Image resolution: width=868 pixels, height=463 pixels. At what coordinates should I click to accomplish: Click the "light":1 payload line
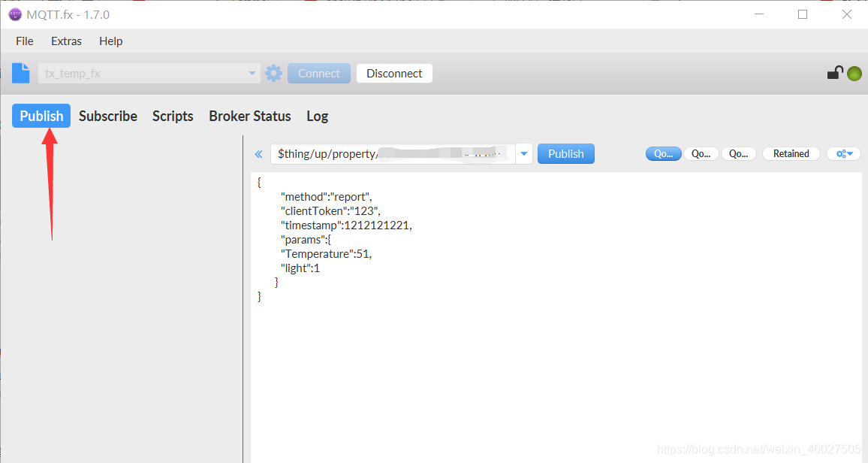(x=300, y=268)
